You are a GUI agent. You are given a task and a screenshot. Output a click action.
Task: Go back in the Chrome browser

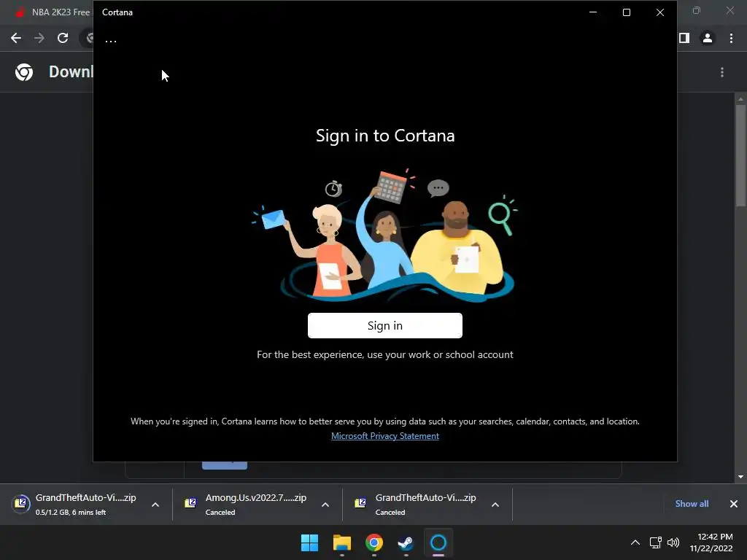[x=16, y=38]
